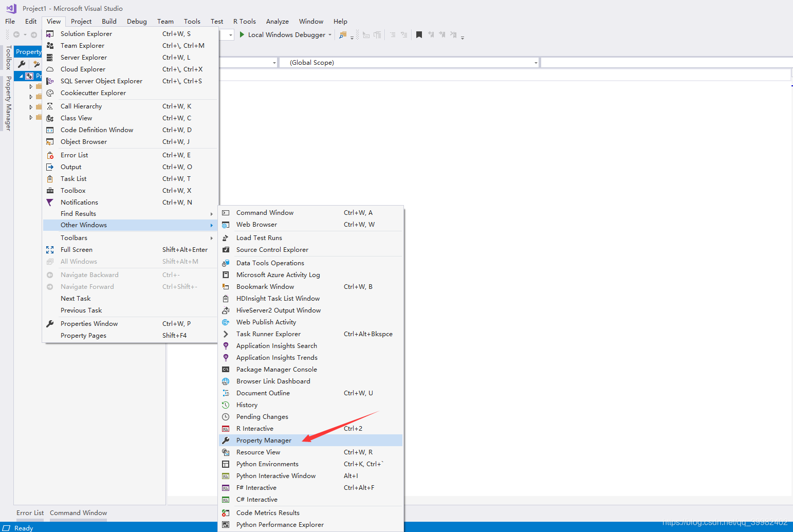Viewport: 793px width, 532px height.
Task: Select Toolbox in View menu
Action: point(131,191)
